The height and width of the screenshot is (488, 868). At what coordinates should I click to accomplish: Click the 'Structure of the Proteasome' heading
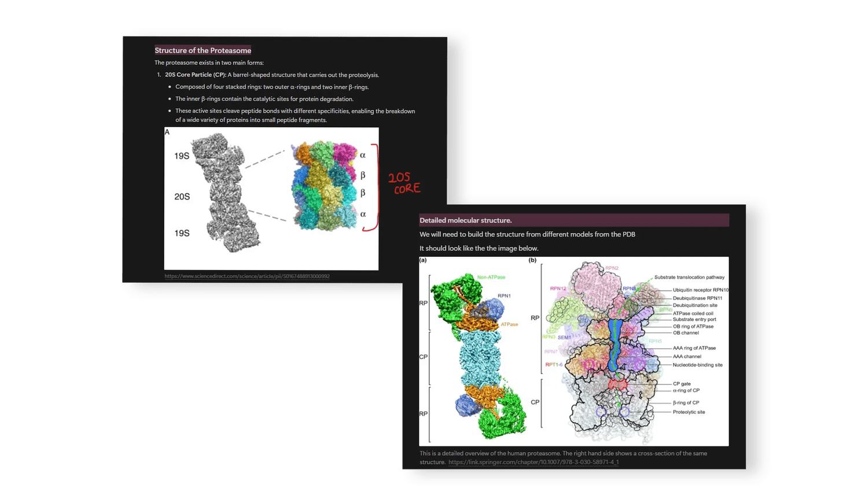[203, 50]
